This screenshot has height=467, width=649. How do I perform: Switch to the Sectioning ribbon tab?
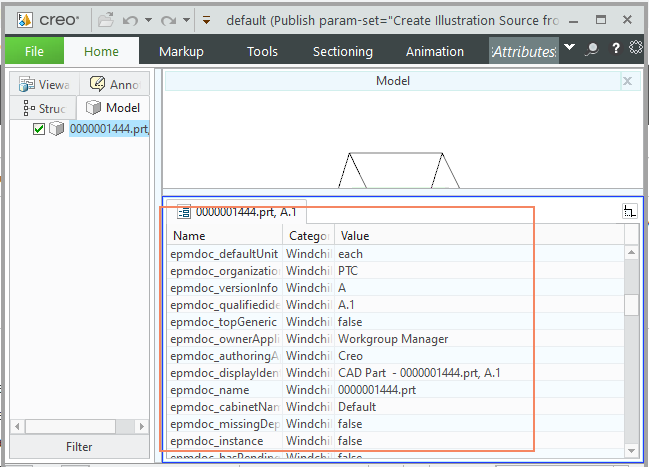tap(342, 51)
